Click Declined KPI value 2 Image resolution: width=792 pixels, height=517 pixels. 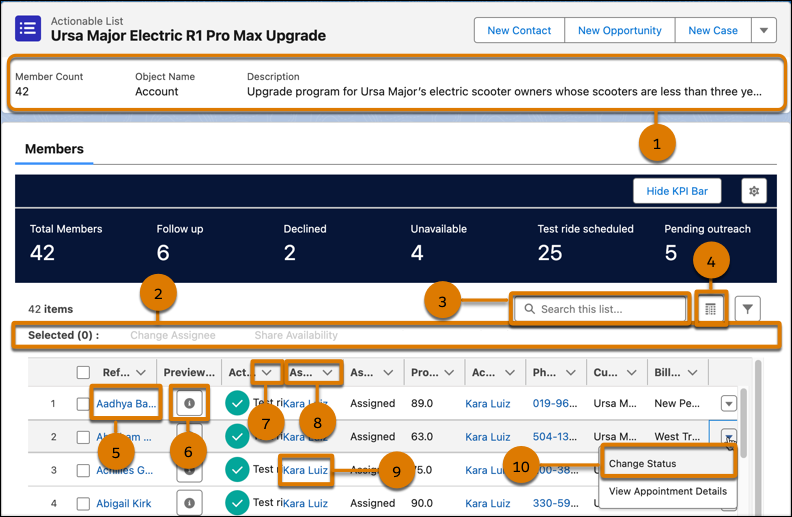tap(289, 252)
